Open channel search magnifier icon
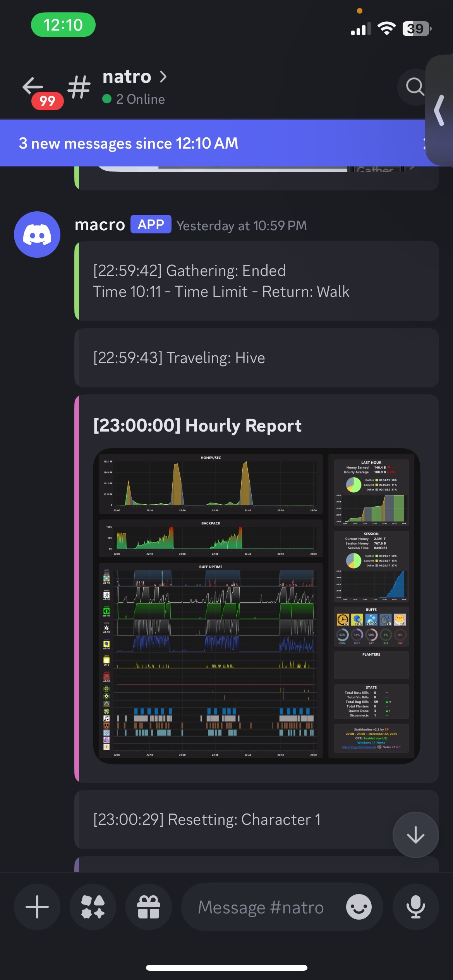Image resolution: width=453 pixels, height=980 pixels. point(415,87)
